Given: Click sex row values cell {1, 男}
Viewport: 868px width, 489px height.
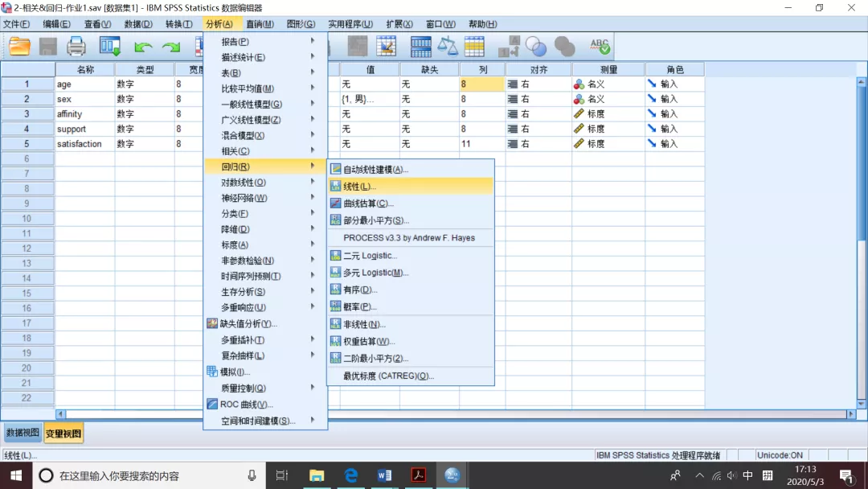Looking at the screenshot, I should 369,99.
